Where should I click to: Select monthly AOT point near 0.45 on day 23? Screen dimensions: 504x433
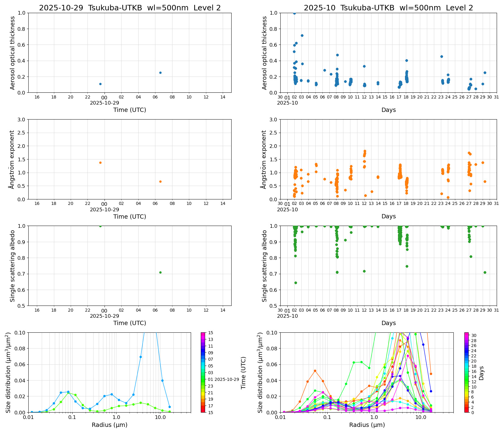[x=442, y=56]
